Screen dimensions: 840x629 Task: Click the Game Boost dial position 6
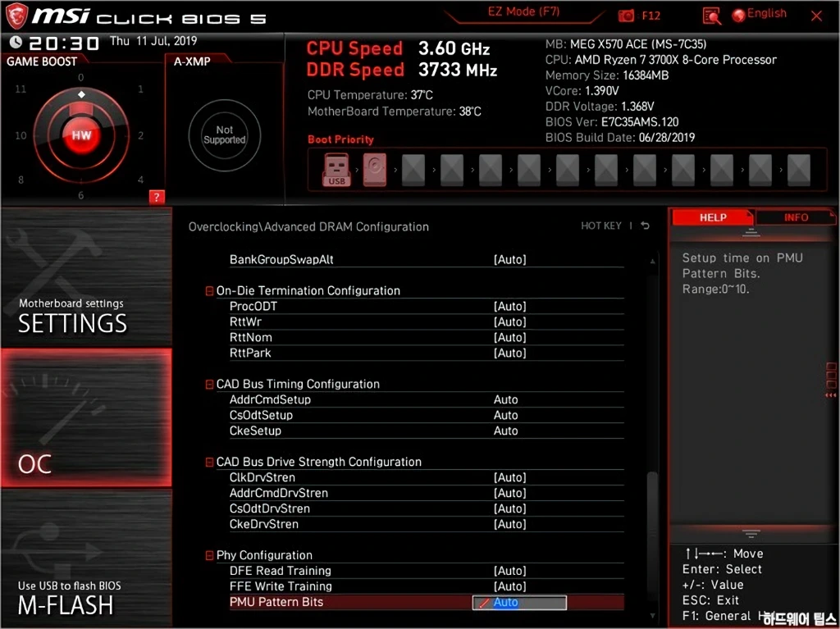coord(81,195)
